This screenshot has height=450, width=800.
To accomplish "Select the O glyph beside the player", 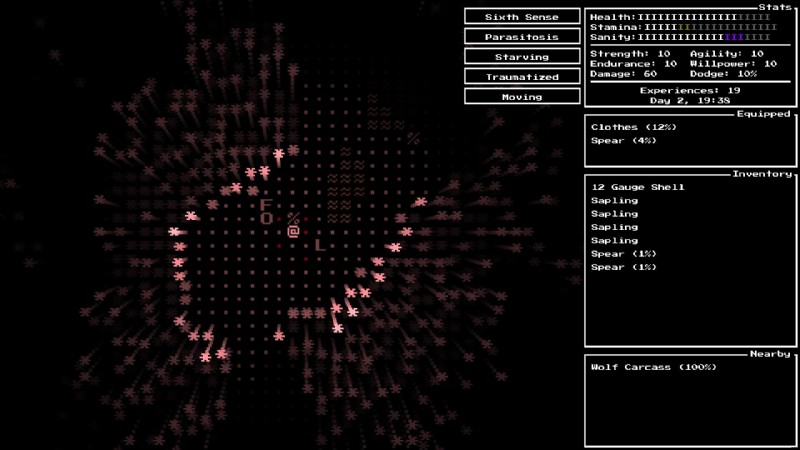I will click(x=267, y=218).
